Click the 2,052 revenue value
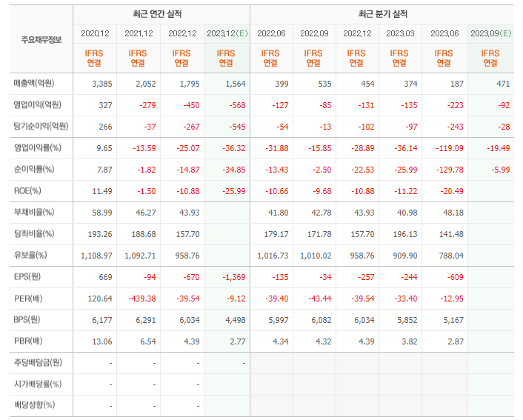This screenshot has height=420, width=523. point(146,84)
